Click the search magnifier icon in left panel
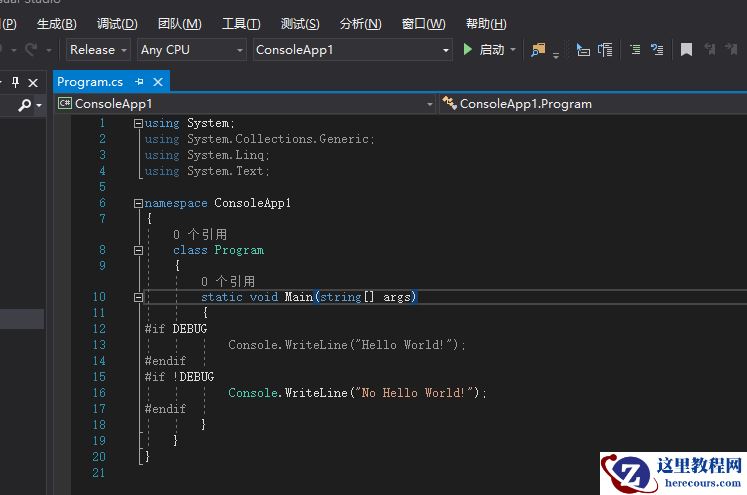747x495 pixels. tap(25, 105)
